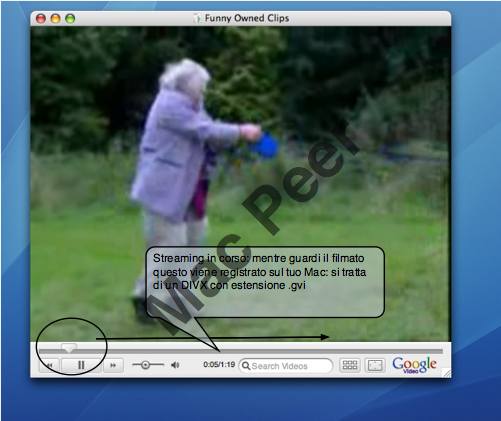501x421 pixels.
Task: Click the 0:05/1:19 time display
Action: (219, 365)
